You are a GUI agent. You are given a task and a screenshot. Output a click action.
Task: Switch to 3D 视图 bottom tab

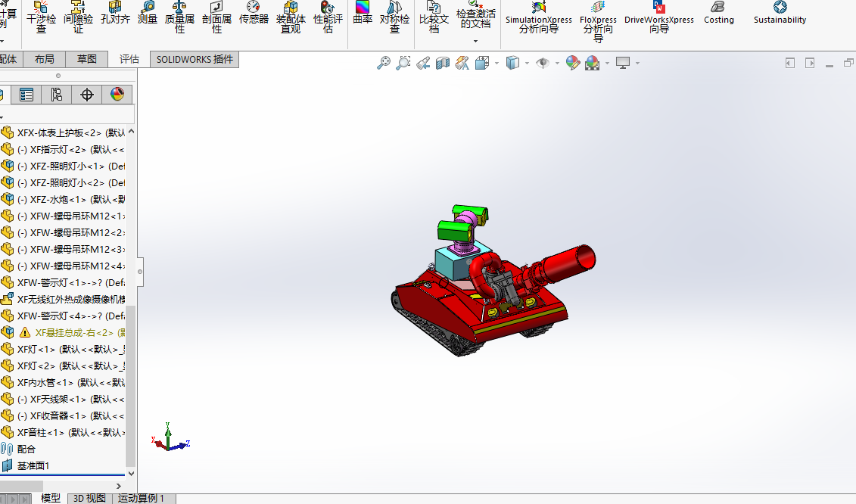tap(89, 498)
